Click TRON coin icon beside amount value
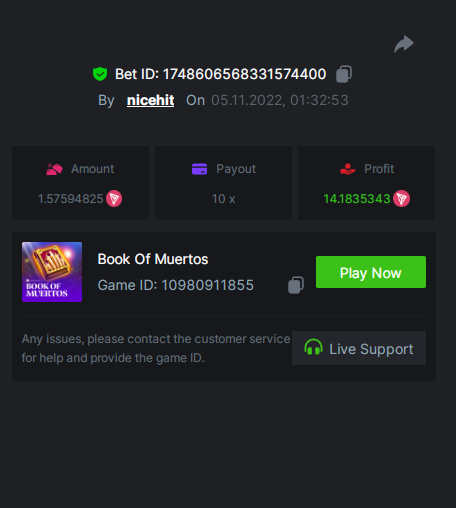The width and height of the screenshot is (456, 508). (x=114, y=199)
